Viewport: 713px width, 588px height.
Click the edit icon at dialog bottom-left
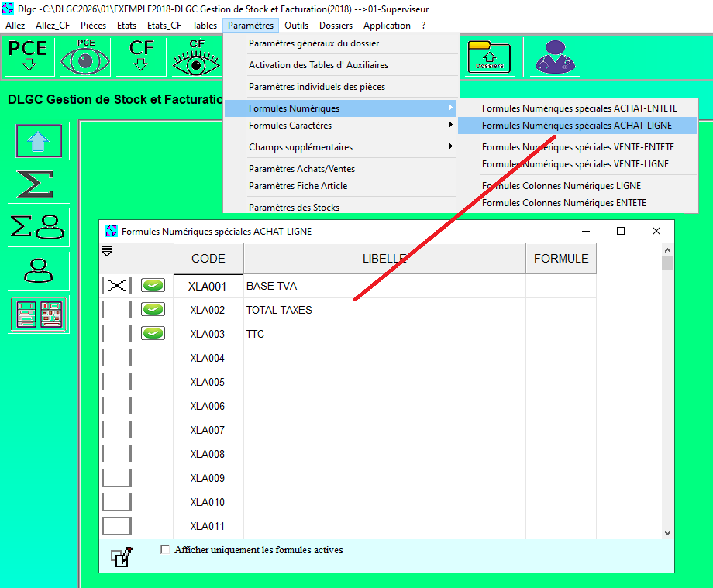[121, 556]
